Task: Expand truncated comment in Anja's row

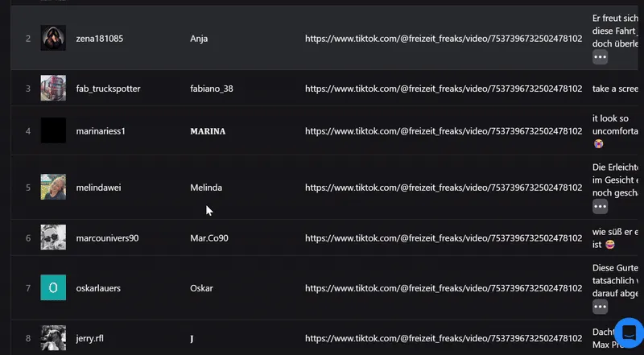Action: (x=600, y=57)
